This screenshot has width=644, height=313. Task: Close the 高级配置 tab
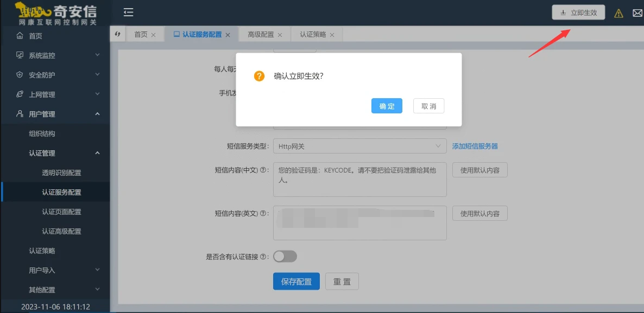pyautogui.click(x=280, y=35)
